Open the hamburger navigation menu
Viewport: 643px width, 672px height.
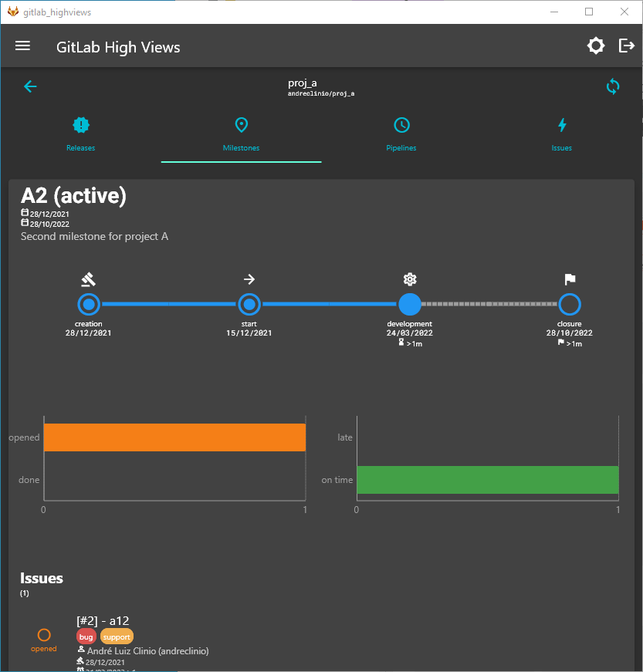[22, 46]
